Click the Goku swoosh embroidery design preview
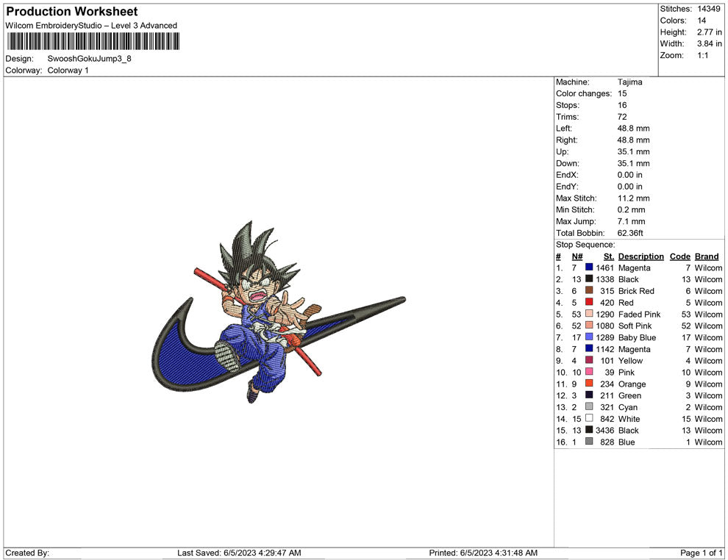Viewport: 728px width, 560px height. coord(279,312)
